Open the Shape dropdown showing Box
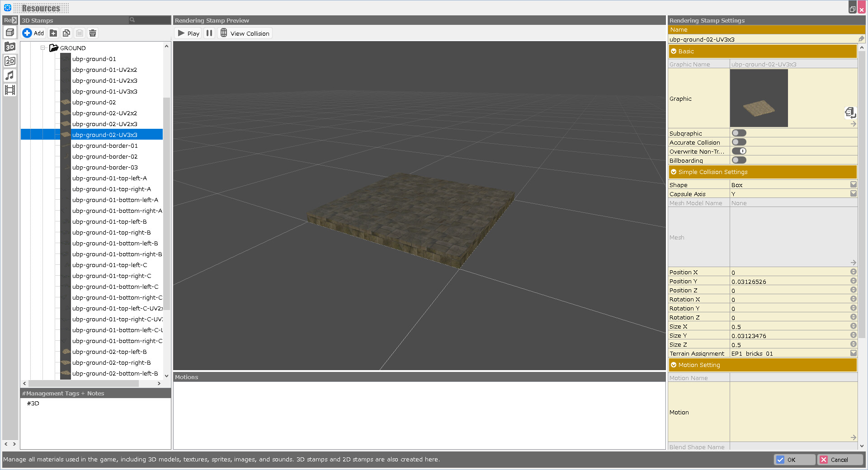The width and height of the screenshot is (868, 470). click(x=853, y=184)
